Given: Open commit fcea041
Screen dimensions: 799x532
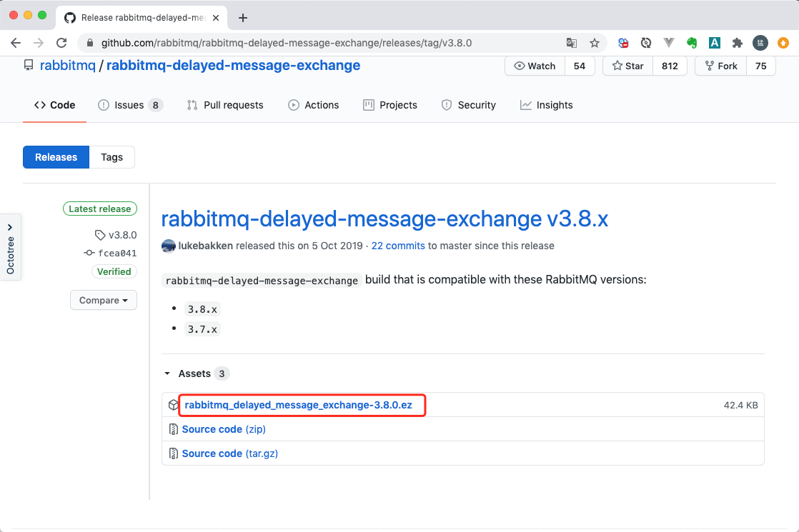Looking at the screenshot, I should 117,253.
